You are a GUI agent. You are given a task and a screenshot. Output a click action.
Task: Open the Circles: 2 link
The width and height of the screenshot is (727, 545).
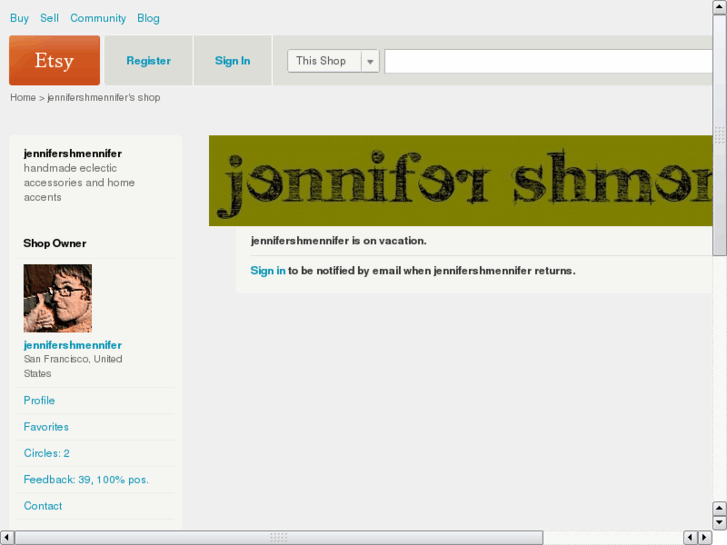[46, 453]
